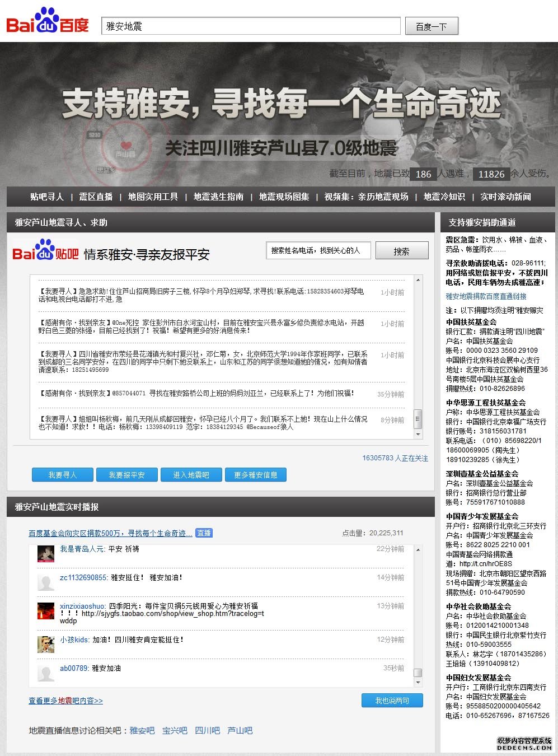Open 视频集:亲历地震现场 navigation item

pyautogui.click(x=367, y=197)
